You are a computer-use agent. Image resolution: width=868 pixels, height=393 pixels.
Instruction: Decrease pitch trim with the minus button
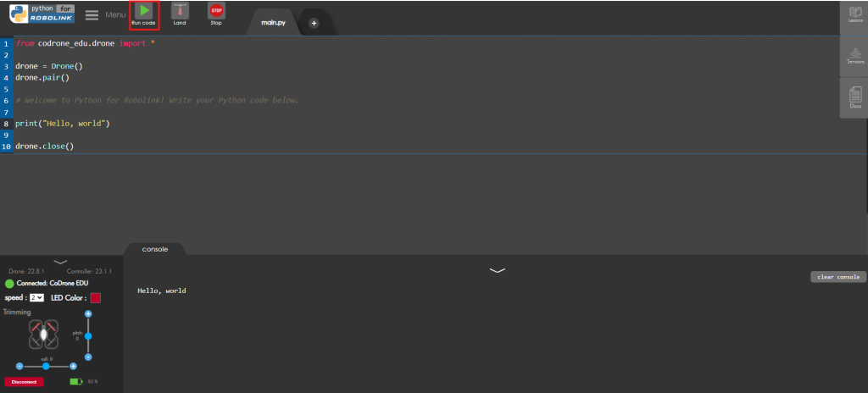tap(88, 357)
